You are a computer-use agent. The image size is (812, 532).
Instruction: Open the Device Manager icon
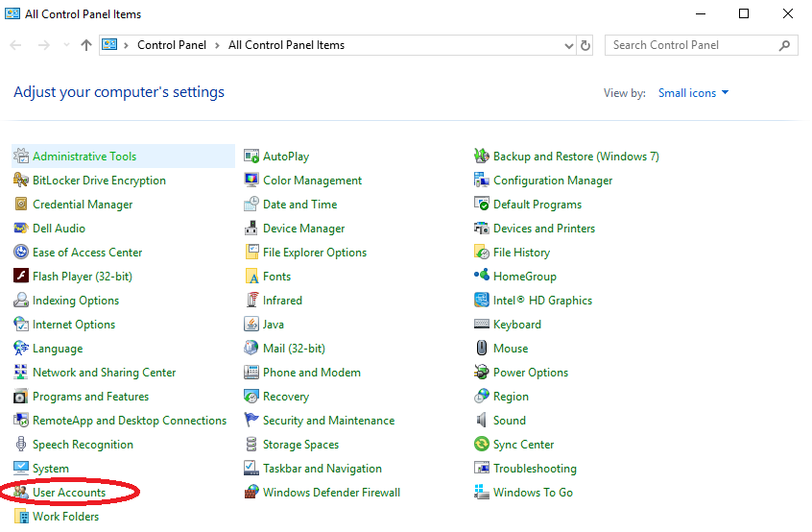pyautogui.click(x=251, y=229)
